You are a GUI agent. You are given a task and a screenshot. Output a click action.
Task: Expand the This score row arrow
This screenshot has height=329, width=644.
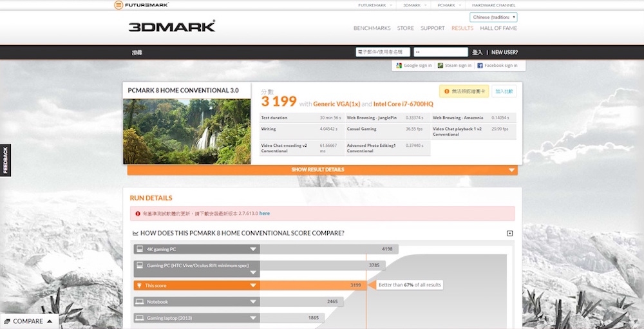tap(253, 285)
